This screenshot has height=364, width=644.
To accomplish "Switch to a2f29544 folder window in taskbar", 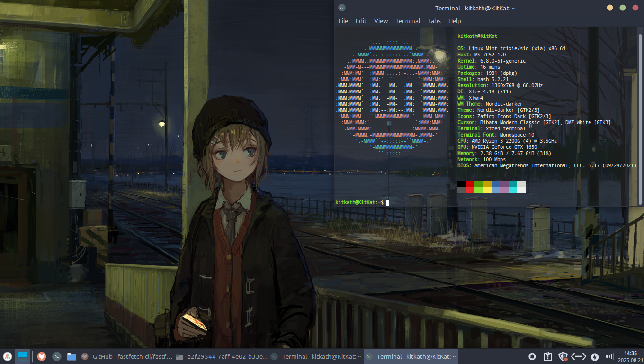I will pos(223,356).
